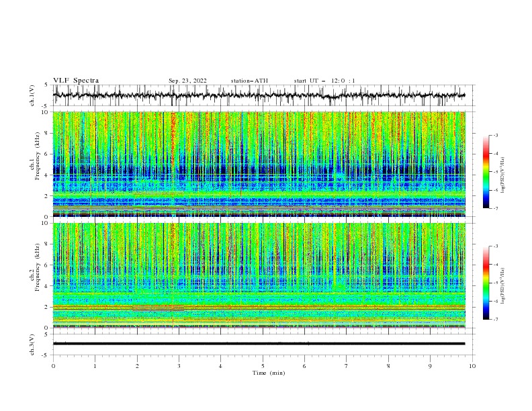Click the ch.2 spectrogram color bar
Screen dimensions: 532x411
point(486,283)
